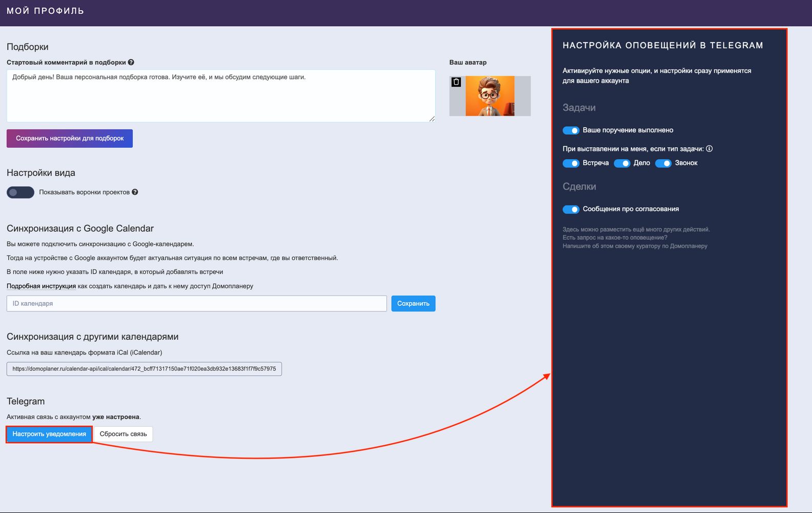Delete avatar using the trash icon

[456, 82]
